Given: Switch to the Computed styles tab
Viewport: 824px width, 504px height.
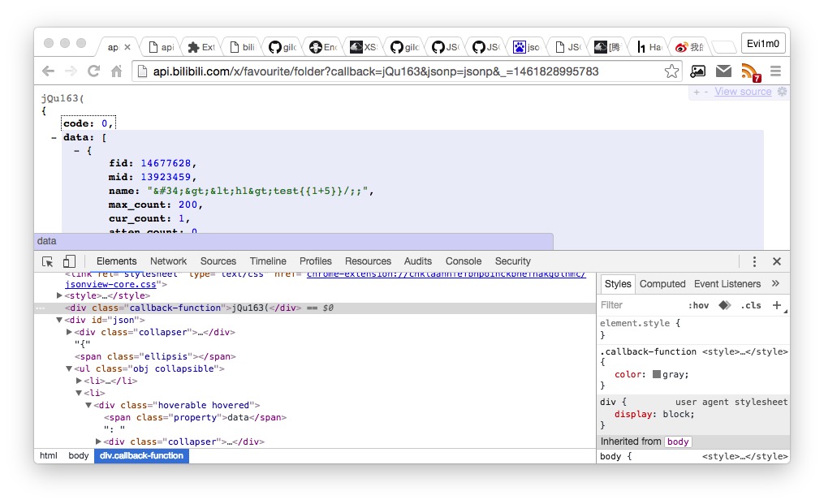Looking at the screenshot, I should point(662,284).
